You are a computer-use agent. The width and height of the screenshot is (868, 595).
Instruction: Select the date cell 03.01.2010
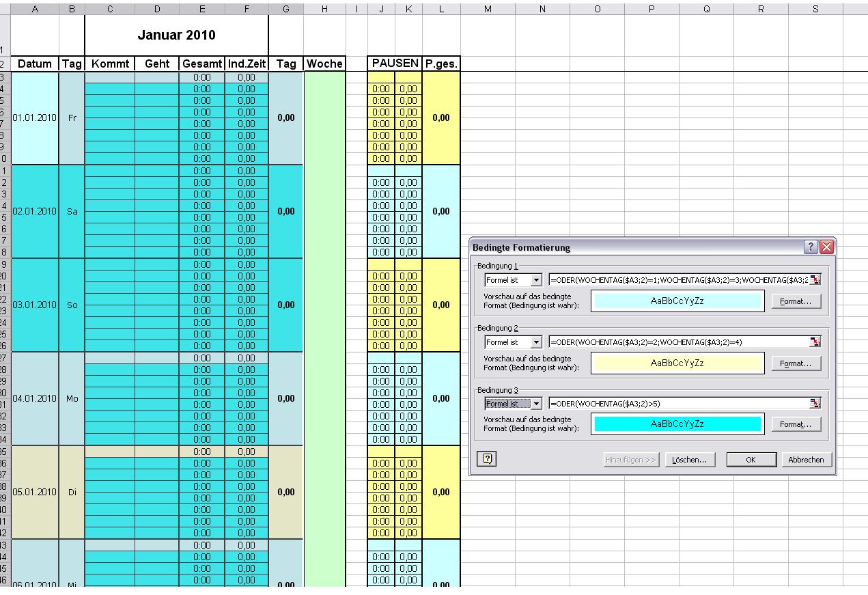[x=35, y=305]
